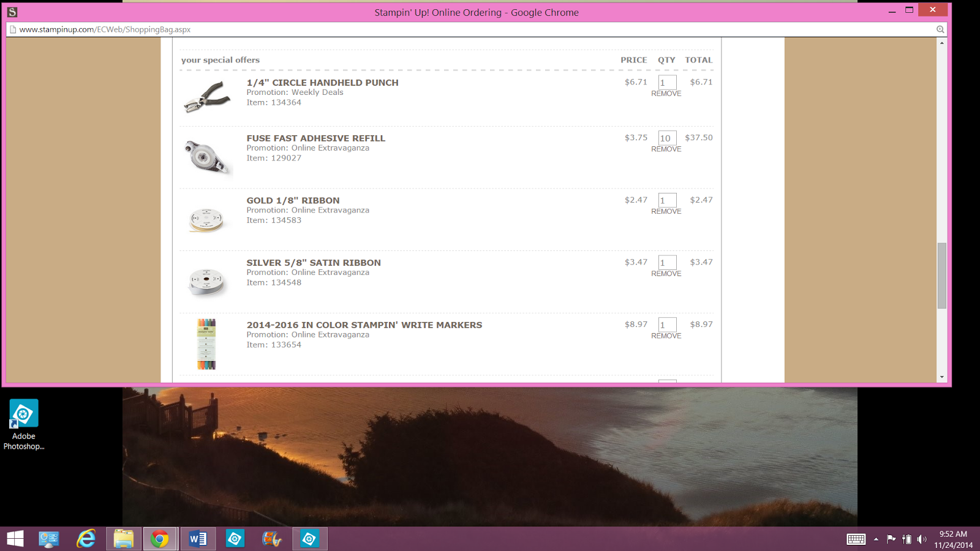Edit quantity for In Color Write Markers

tap(667, 324)
